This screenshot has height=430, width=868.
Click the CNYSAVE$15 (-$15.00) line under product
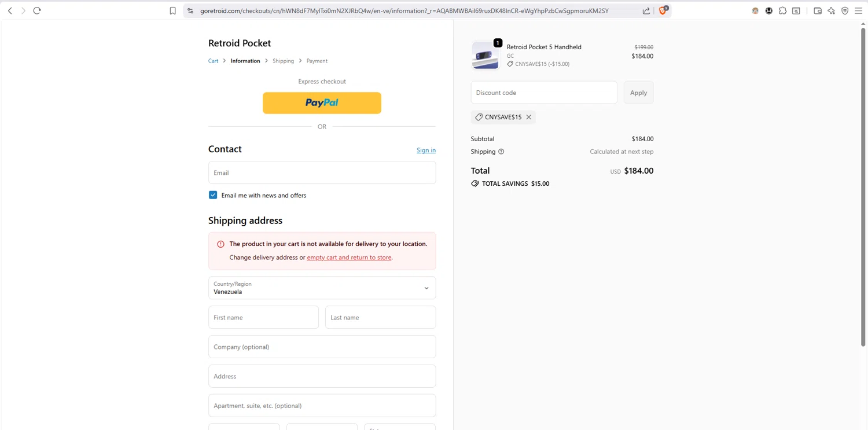click(538, 64)
